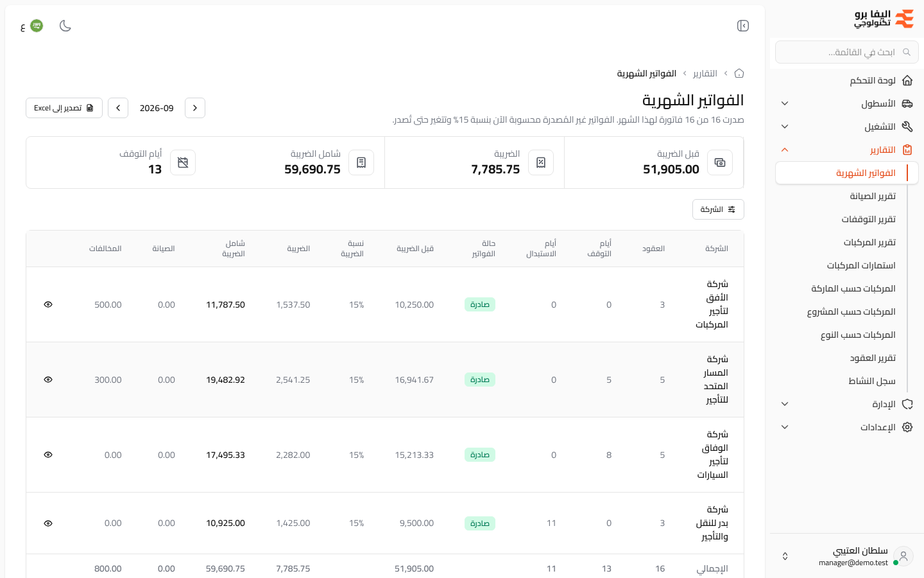
Task: Open the التقارير breadcrumb link
Action: tap(705, 73)
